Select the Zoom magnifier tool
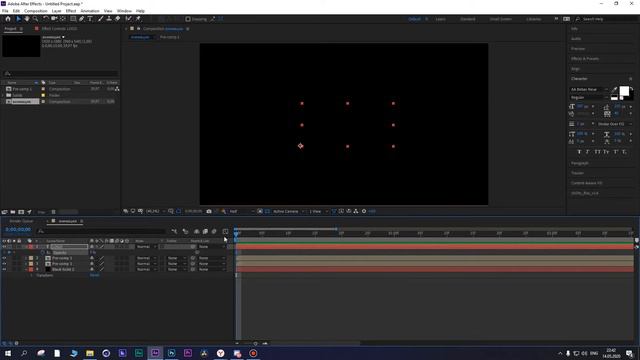 pos(36,19)
